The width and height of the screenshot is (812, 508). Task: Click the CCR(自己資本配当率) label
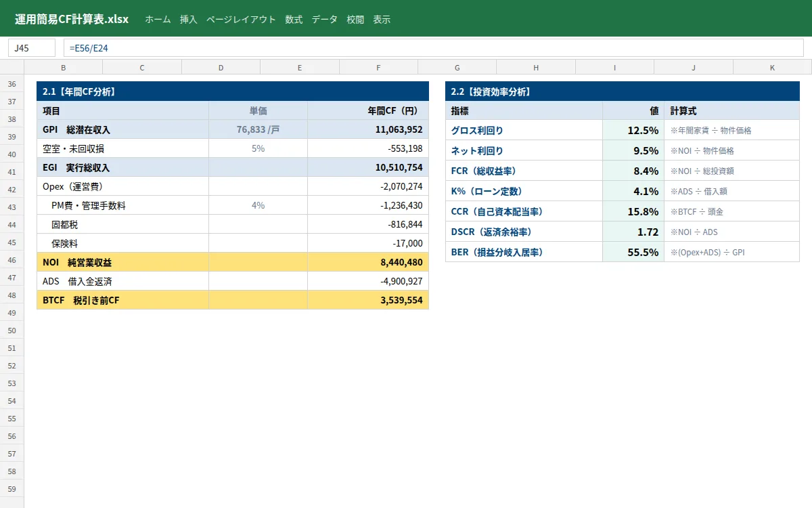click(x=524, y=211)
